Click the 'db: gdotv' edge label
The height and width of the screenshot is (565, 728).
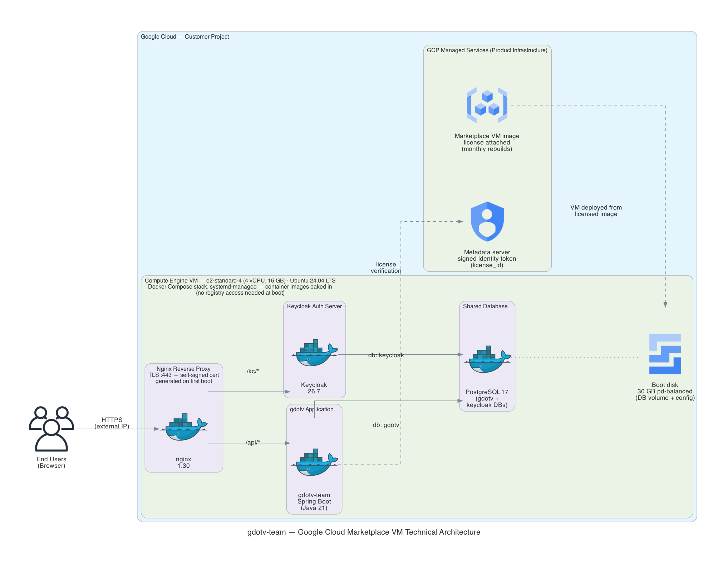click(386, 425)
